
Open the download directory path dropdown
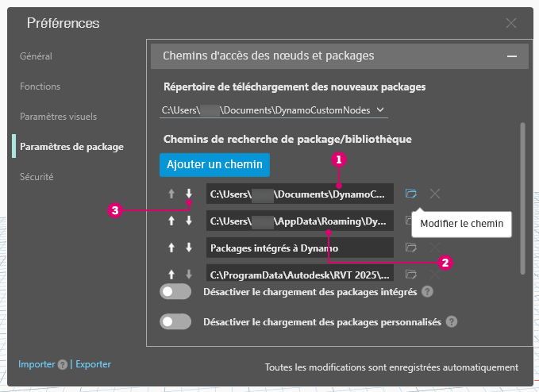(380, 110)
